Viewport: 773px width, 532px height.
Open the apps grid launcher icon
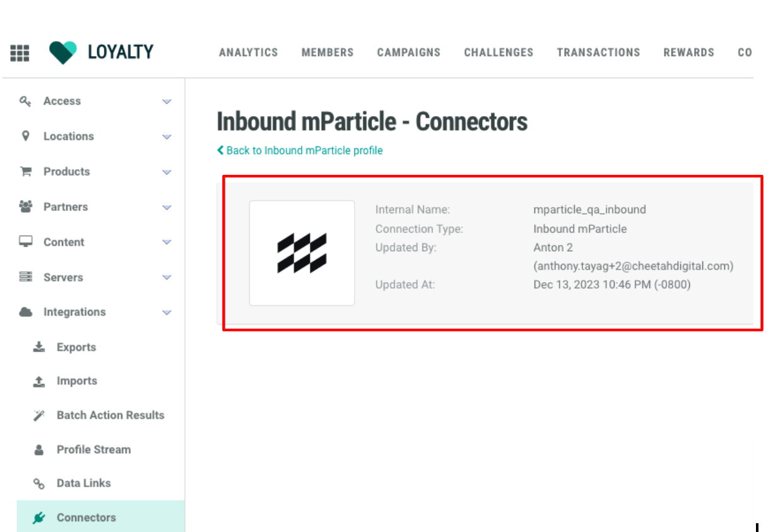[x=20, y=53]
